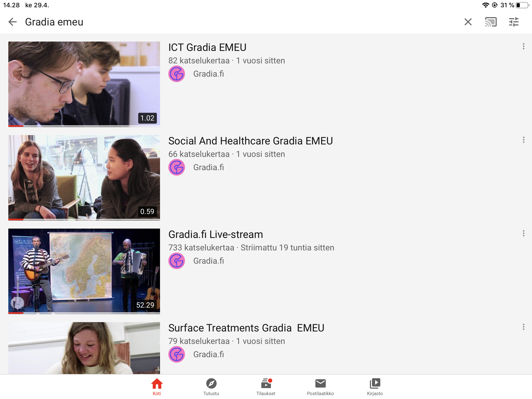Tap the Gradia.fi channel avatar under the Live-stream

pos(177,261)
